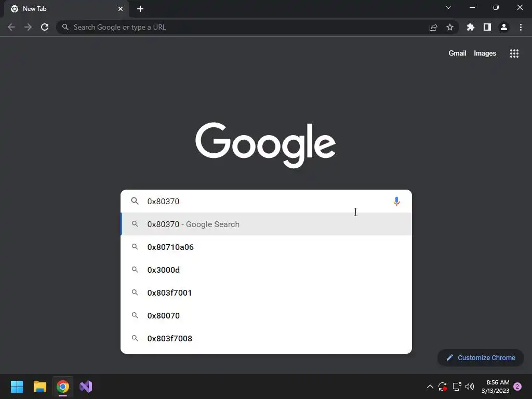
Task: Reload the current page
Action: tap(45, 27)
